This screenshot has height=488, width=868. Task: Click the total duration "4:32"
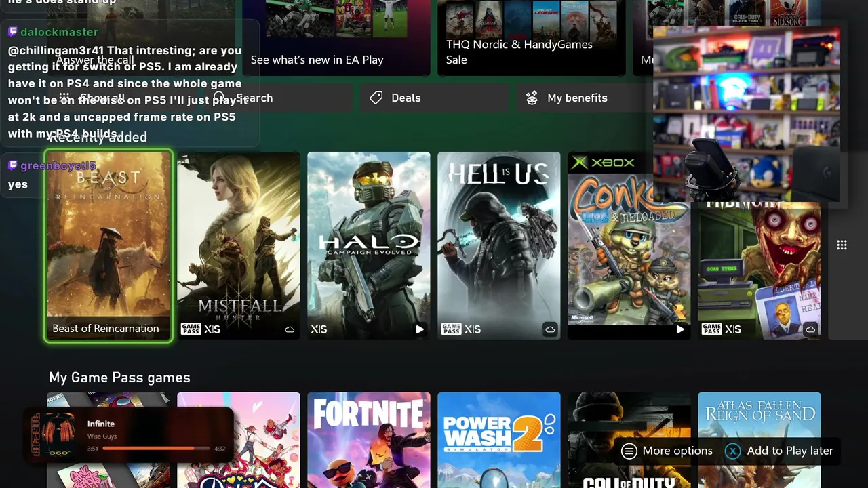(x=220, y=449)
